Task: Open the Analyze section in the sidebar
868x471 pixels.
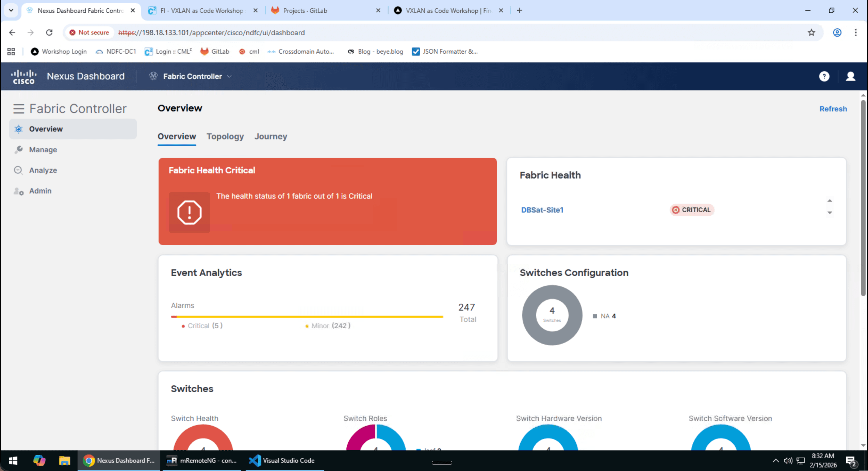Action: 43,170
